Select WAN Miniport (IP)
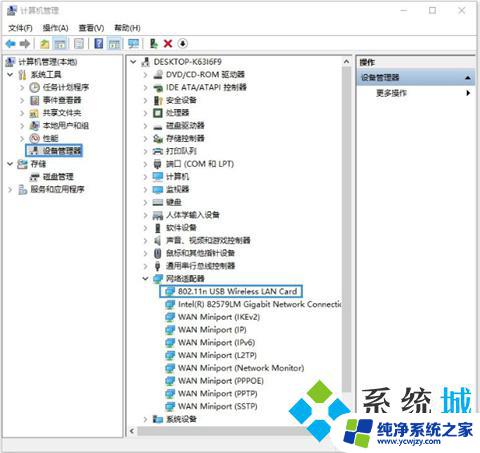 (x=212, y=330)
